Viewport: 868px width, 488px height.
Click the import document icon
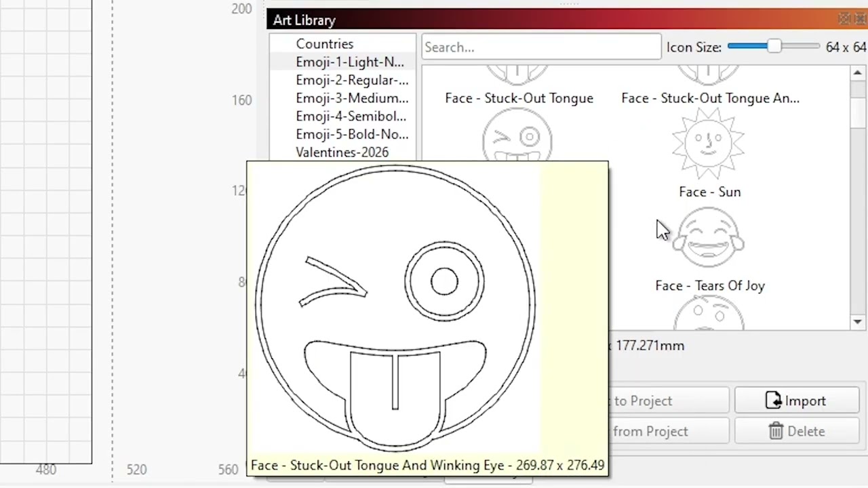774,401
